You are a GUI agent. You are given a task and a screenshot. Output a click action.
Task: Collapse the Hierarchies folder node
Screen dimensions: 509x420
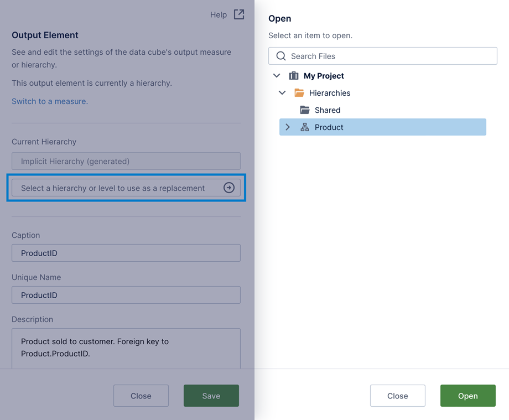coord(282,93)
